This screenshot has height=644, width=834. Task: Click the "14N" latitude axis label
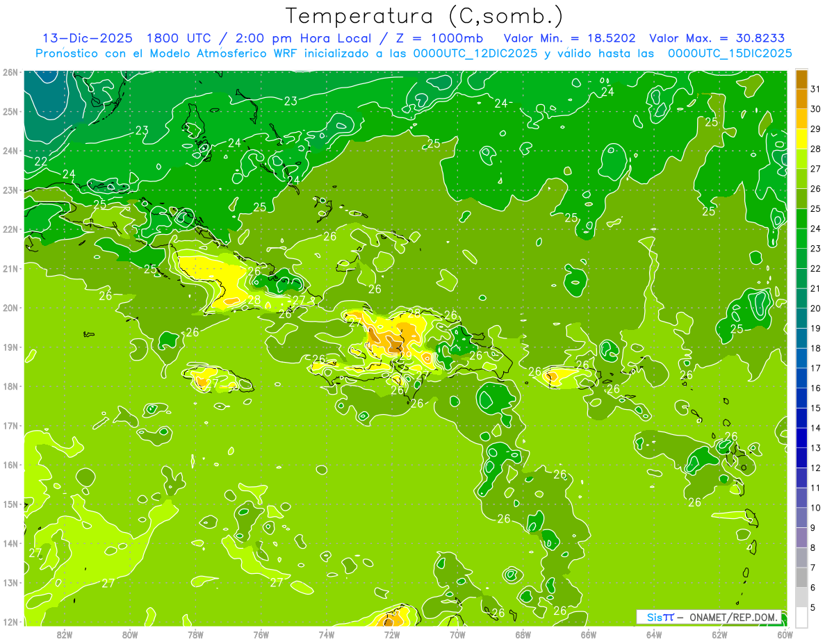(x=10, y=543)
